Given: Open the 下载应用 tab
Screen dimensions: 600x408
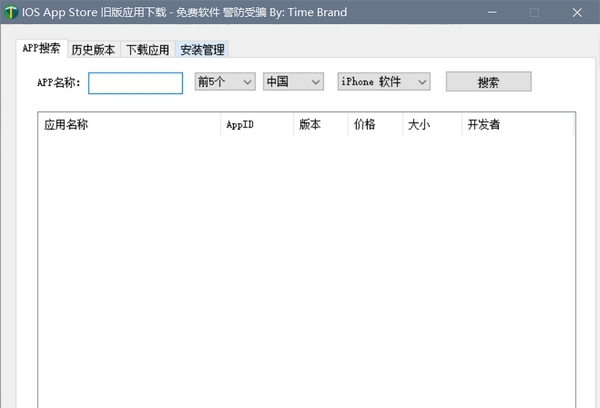Looking at the screenshot, I should click(x=148, y=50).
